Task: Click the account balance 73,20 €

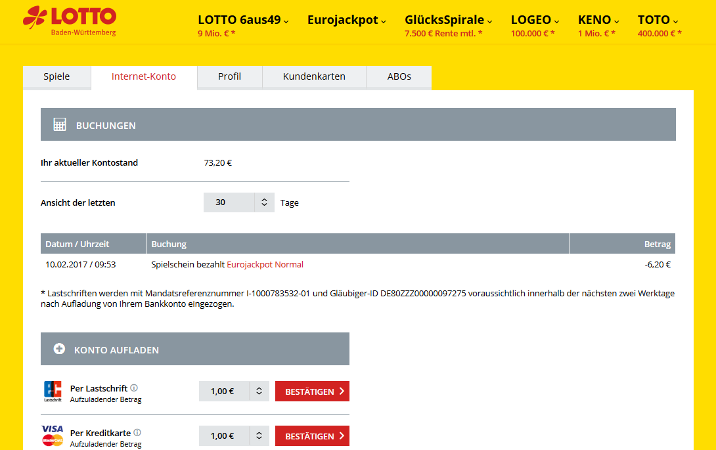Action: (x=218, y=163)
